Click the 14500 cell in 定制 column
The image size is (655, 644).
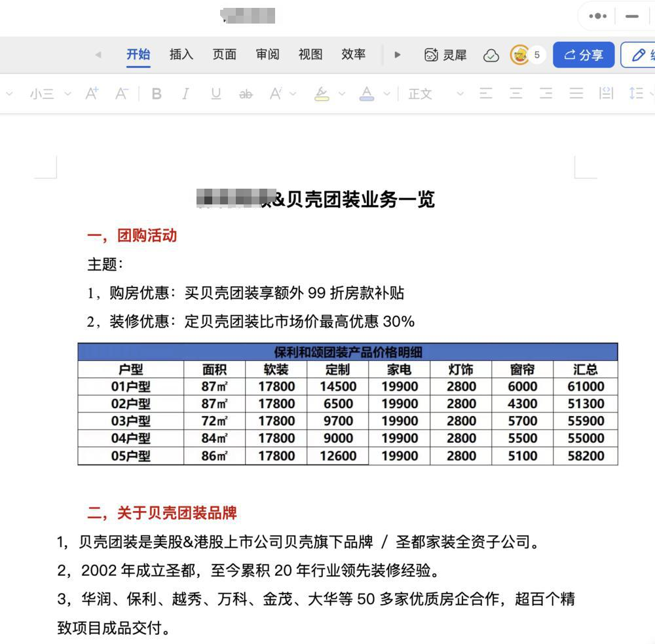coord(337,387)
